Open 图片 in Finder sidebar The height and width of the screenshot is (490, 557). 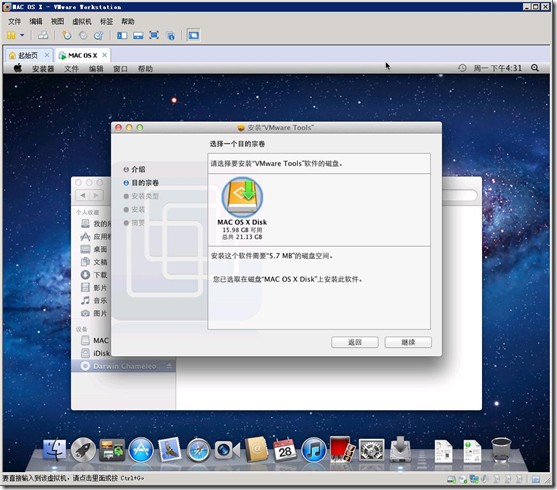tap(94, 313)
